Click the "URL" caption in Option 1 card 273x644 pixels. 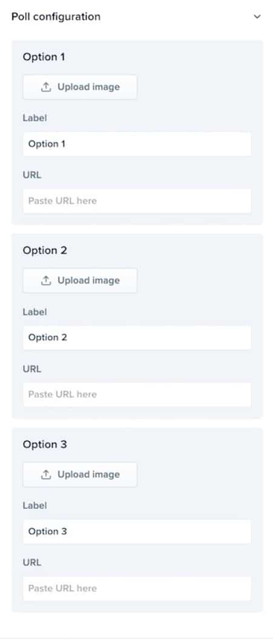[x=32, y=175]
